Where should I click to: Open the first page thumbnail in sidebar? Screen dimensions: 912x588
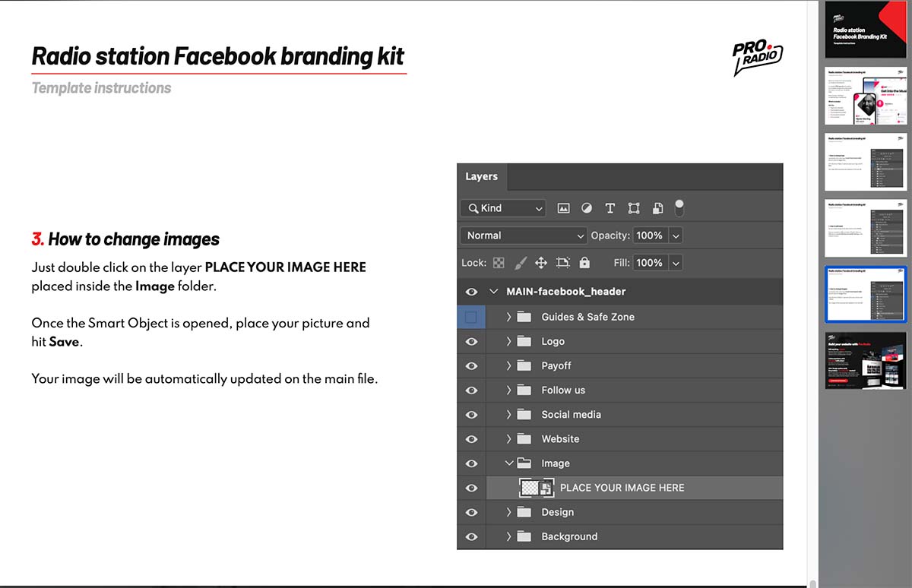pos(866,30)
